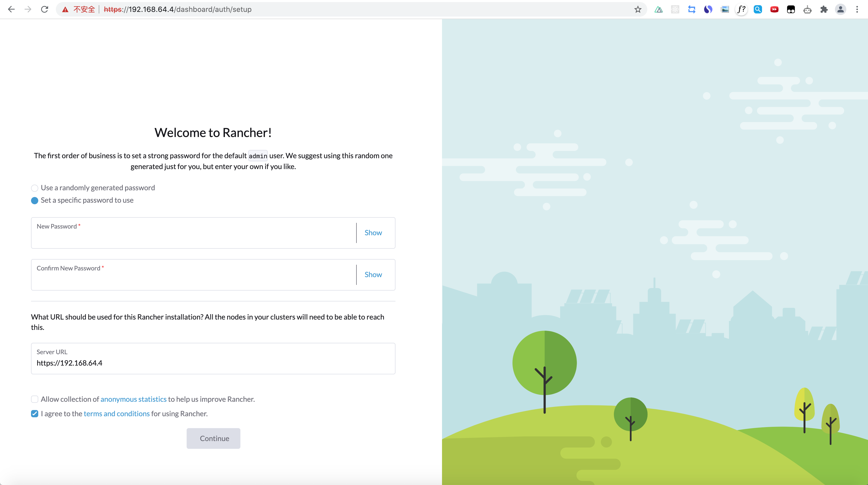Open the React developer tools extension icon
868x485 pixels.
pos(675,10)
